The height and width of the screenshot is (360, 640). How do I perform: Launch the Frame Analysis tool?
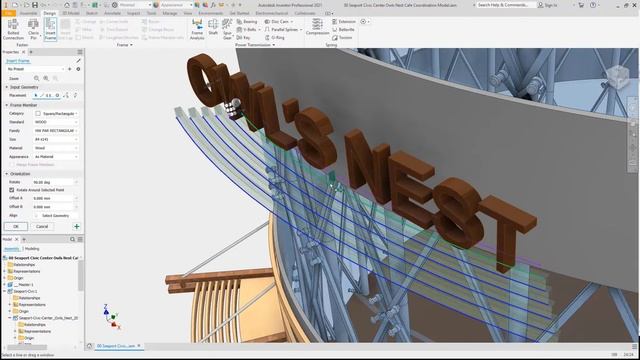[x=197, y=29]
